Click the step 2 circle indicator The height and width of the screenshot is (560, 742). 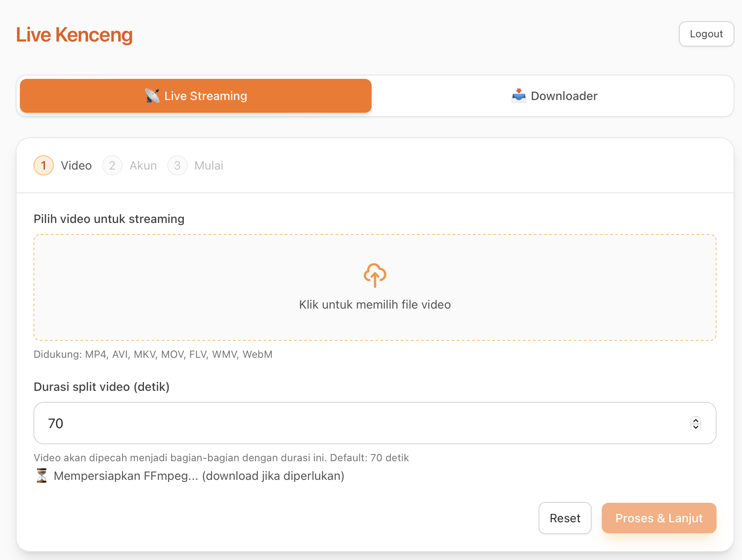coord(112,165)
